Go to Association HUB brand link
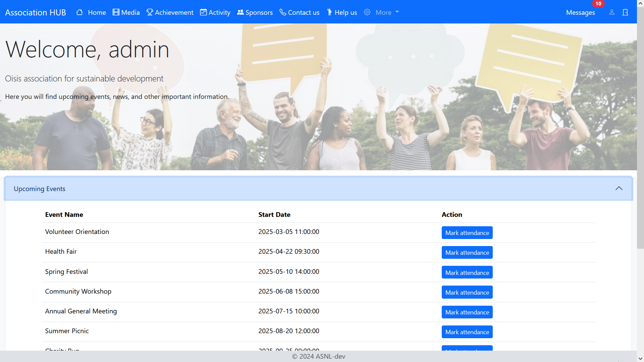Screen dimensions: 644x362 pyautogui.click(x=36, y=12)
